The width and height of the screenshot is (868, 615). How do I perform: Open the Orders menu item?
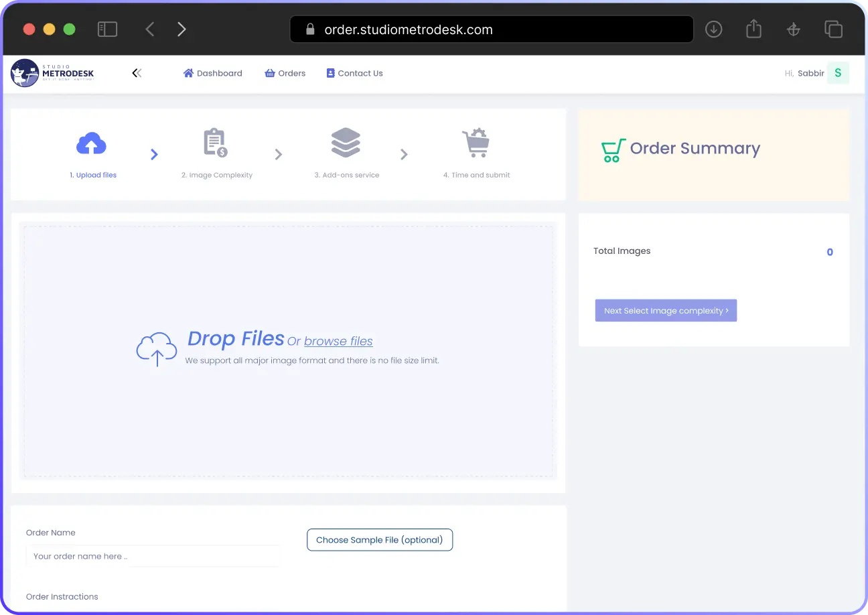coord(285,73)
